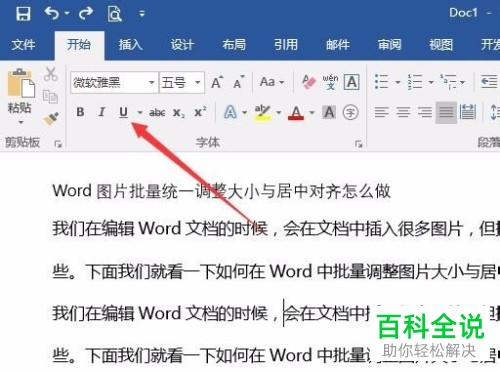This screenshot has height=371, width=500.
Task: Apply bulleted list
Action: (382, 82)
